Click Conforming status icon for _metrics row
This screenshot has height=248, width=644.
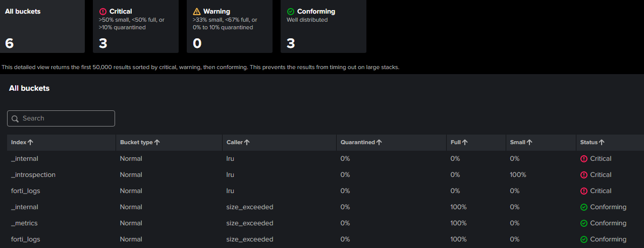[584, 223]
